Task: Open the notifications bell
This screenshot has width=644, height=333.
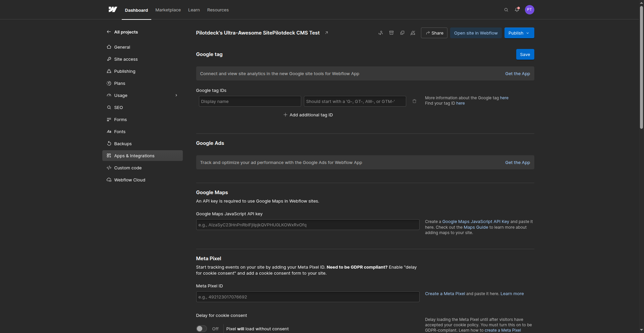Action: point(517,10)
